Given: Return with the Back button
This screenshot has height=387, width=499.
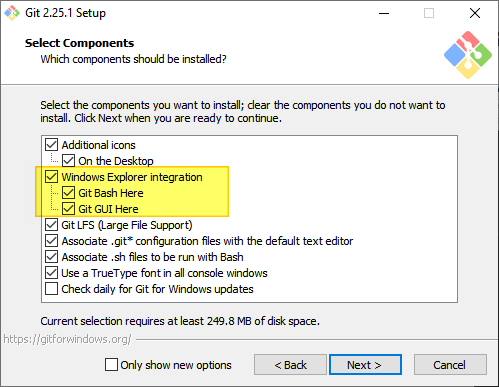Looking at the screenshot, I should [x=290, y=365].
